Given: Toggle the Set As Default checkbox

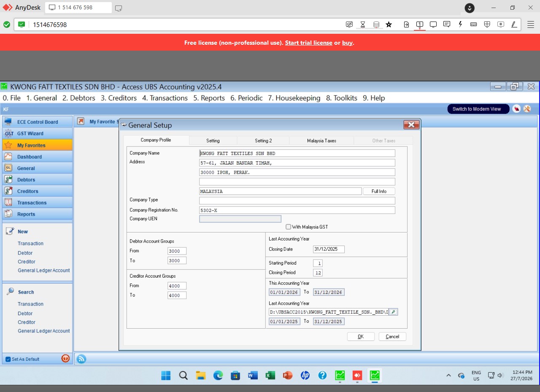Looking at the screenshot, I should point(8,359).
